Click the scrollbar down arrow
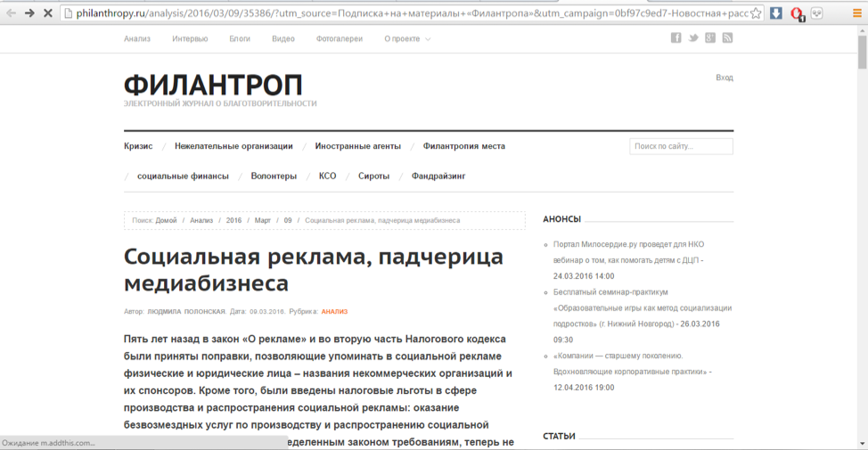 (862, 444)
